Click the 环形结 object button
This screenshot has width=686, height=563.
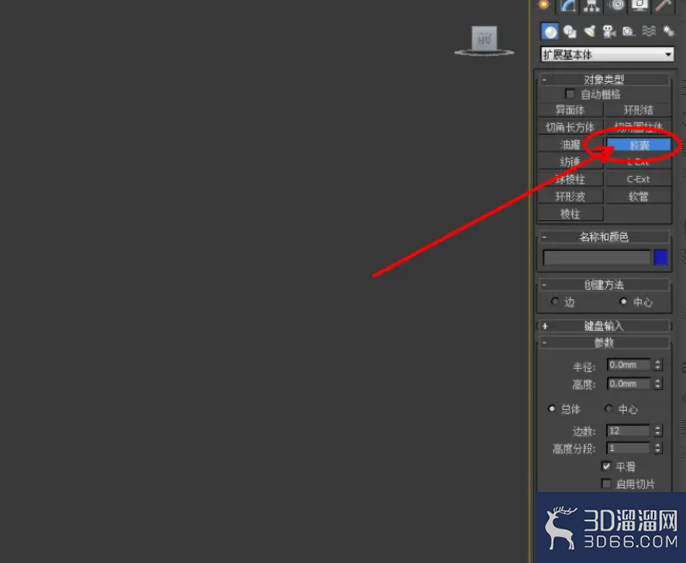point(638,109)
